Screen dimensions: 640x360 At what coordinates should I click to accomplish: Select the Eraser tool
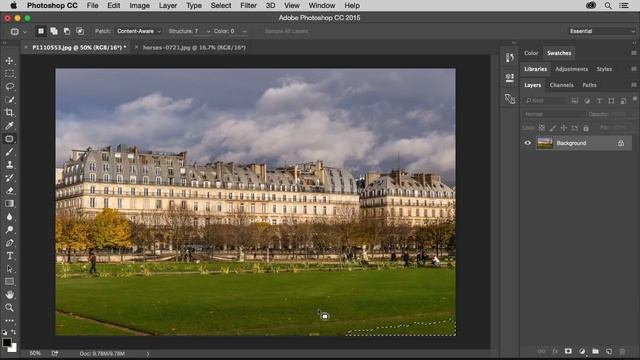(x=9, y=191)
